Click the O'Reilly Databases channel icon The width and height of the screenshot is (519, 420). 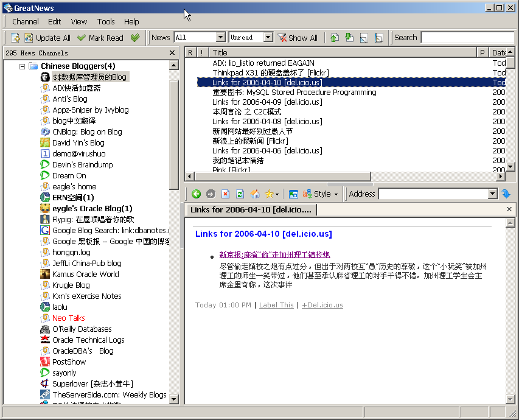(45, 329)
